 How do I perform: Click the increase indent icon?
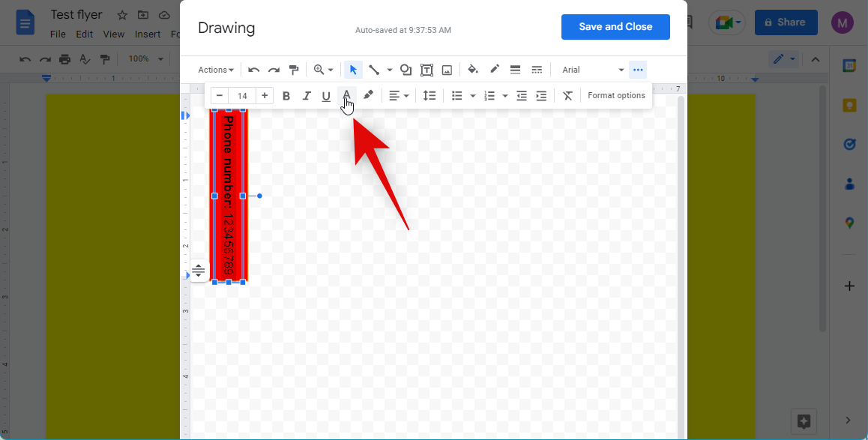coord(541,95)
